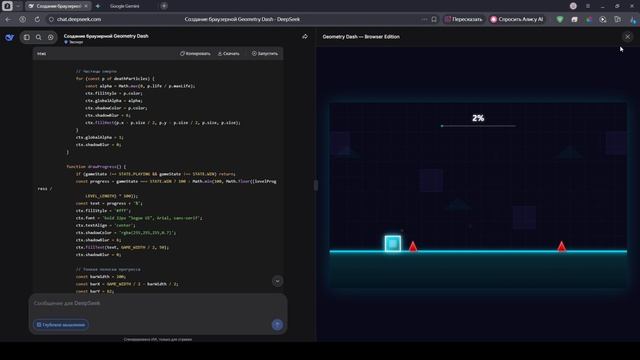The width and height of the screenshot is (640, 360).
Task: Click the Geometry Dash — Browser Edition panel title
Action: click(361, 37)
